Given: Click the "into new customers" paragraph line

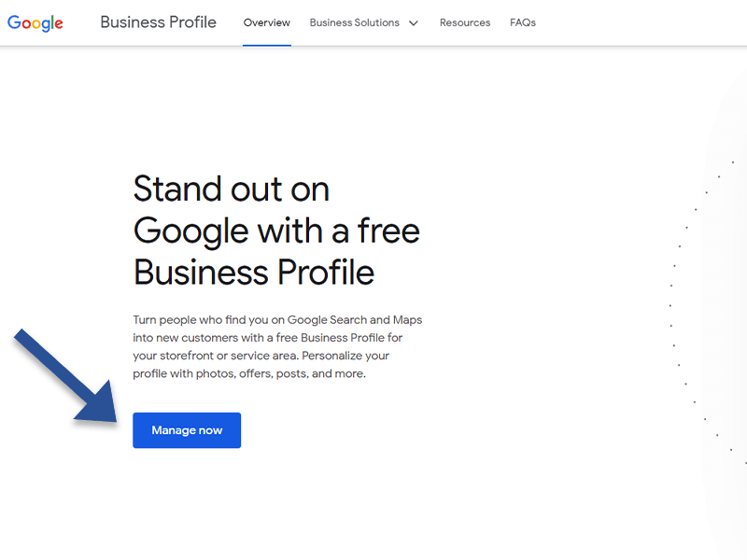Looking at the screenshot, I should 268,338.
